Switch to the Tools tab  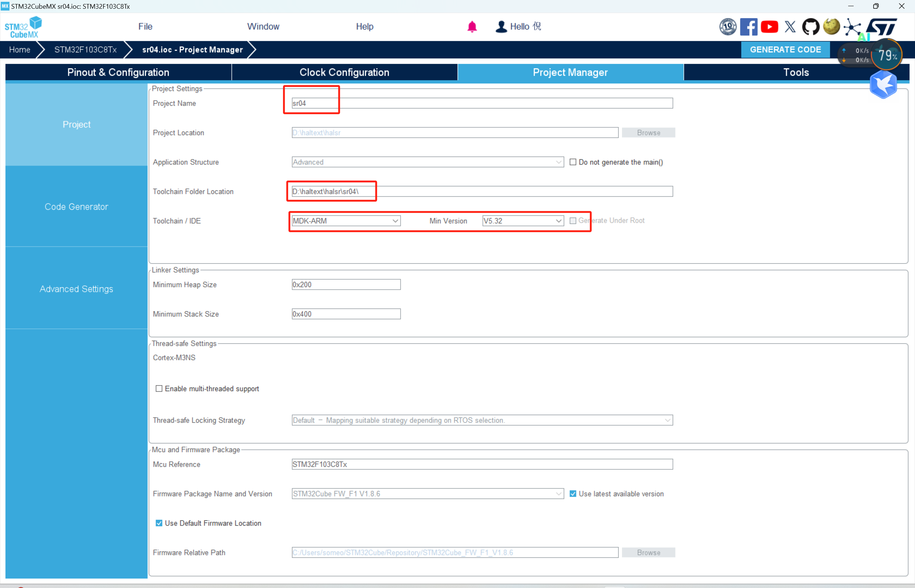click(796, 72)
